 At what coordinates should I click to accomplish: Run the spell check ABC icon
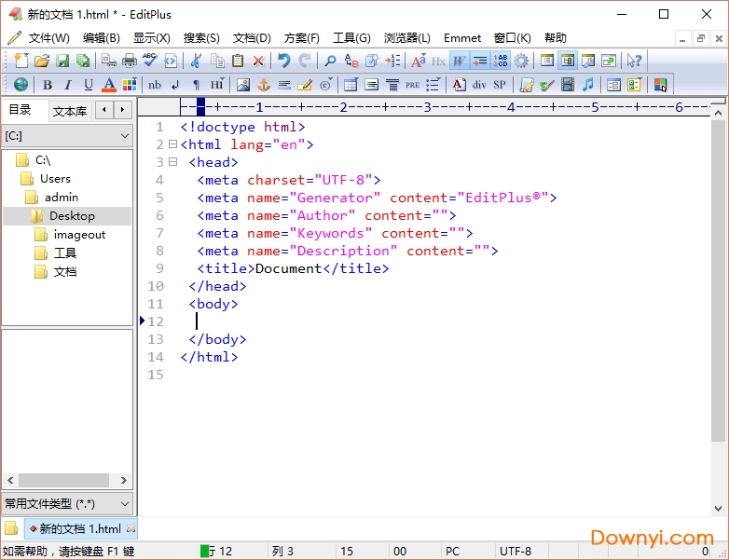pos(149,61)
